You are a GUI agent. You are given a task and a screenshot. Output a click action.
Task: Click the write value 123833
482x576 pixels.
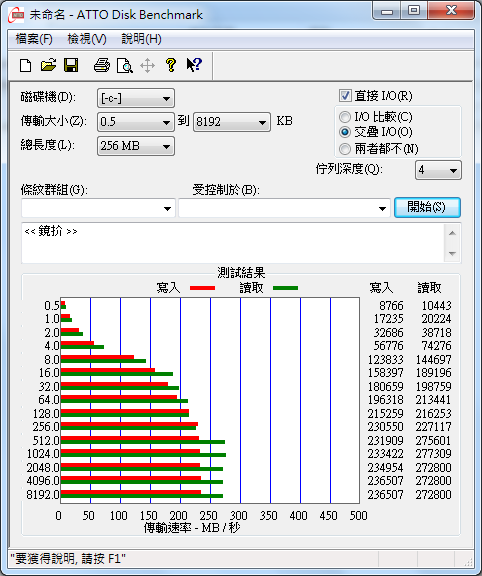(x=386, y=360)
